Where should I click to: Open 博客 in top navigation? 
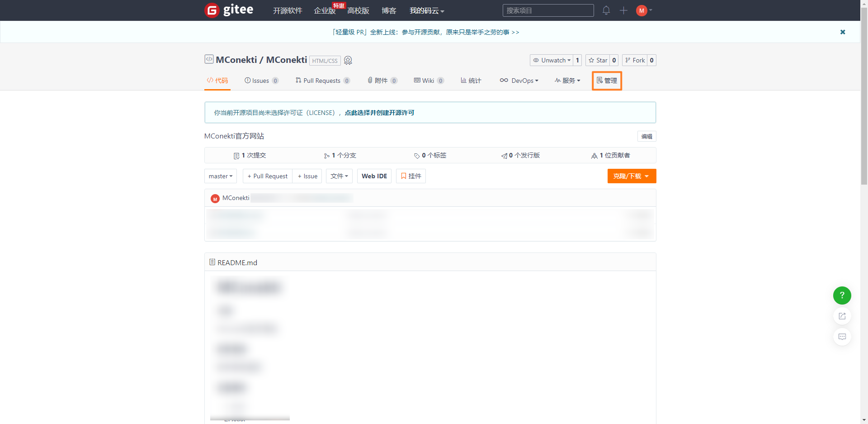point(389,10)
